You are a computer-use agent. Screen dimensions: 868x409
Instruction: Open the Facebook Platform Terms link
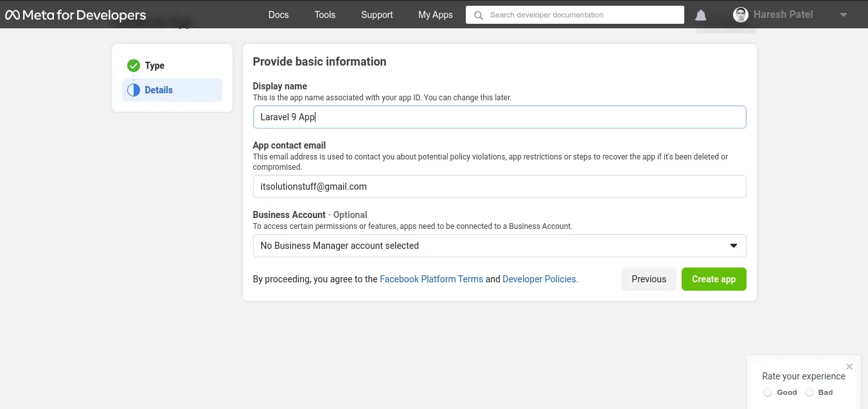pyautogui.click(x=431, y=279)
